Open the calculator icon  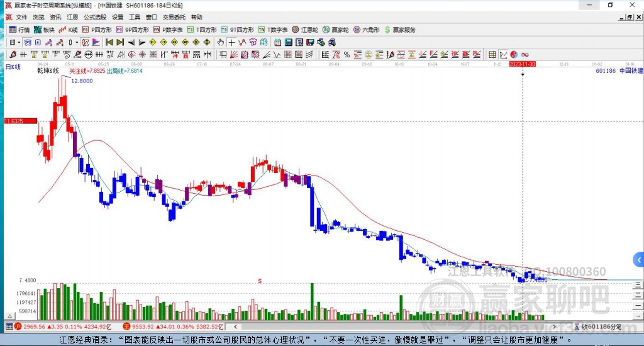[288, 42]
